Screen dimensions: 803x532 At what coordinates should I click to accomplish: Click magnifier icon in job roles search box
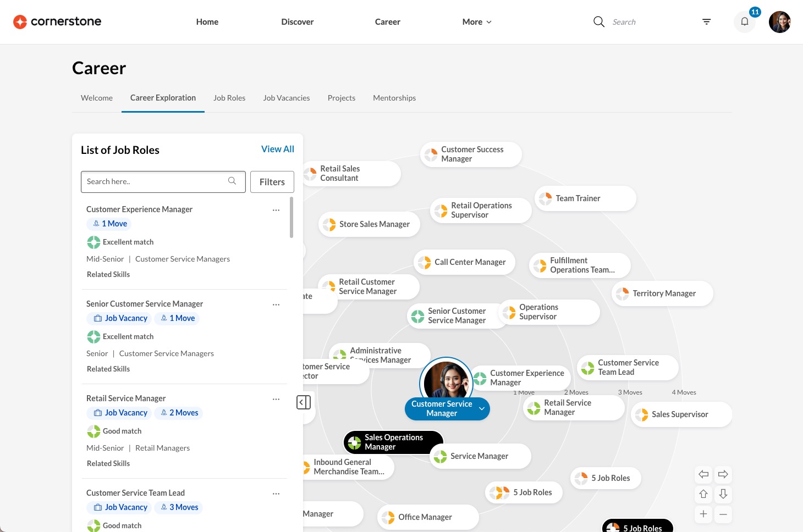click(x=232, y=181)
